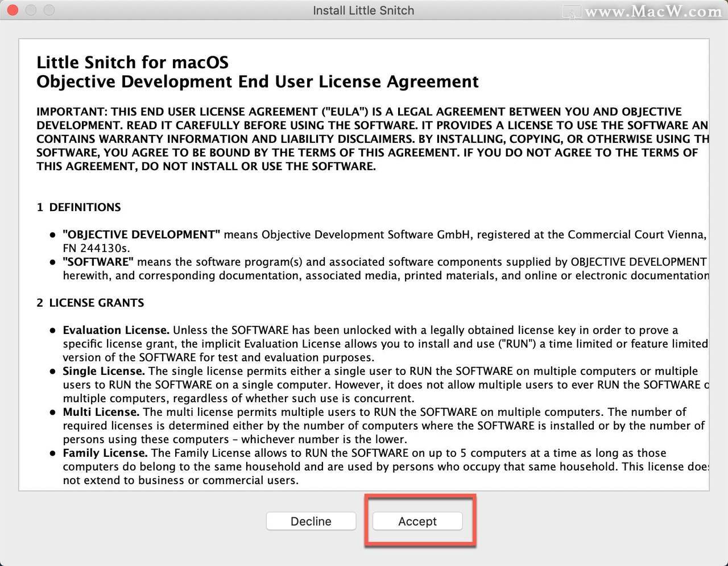Image resolution: width=728 pixels, height=566 pixels.
Task: Click the Accept button
Action: [417, 521]
